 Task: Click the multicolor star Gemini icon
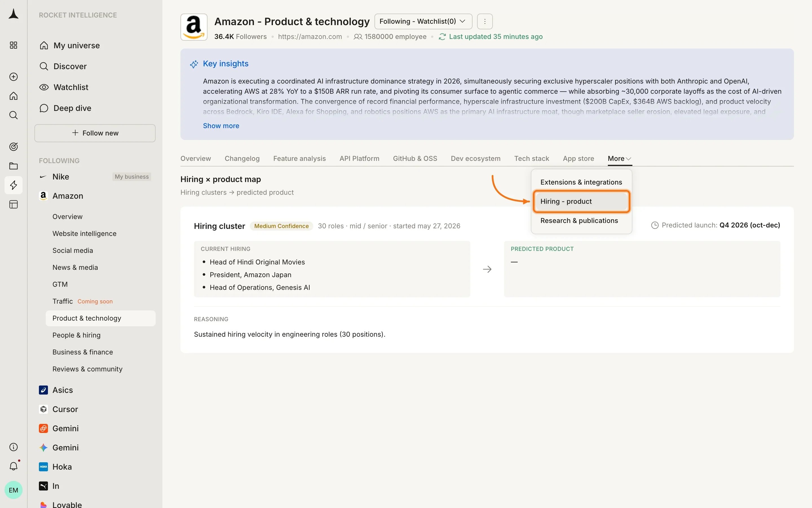pyautogui.click(x=43, y=448)
